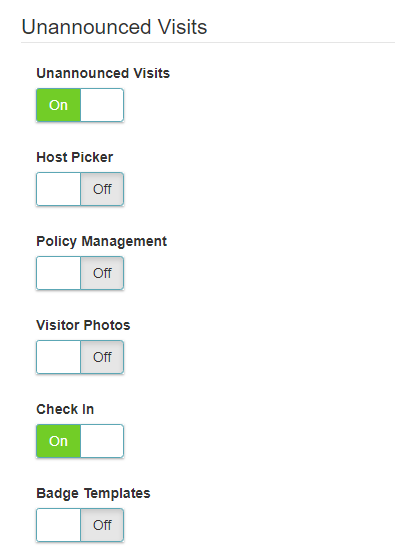Viewport: 395px width, 557px height.
Task: Click the white handle of Check In switch
Action: 102,441
